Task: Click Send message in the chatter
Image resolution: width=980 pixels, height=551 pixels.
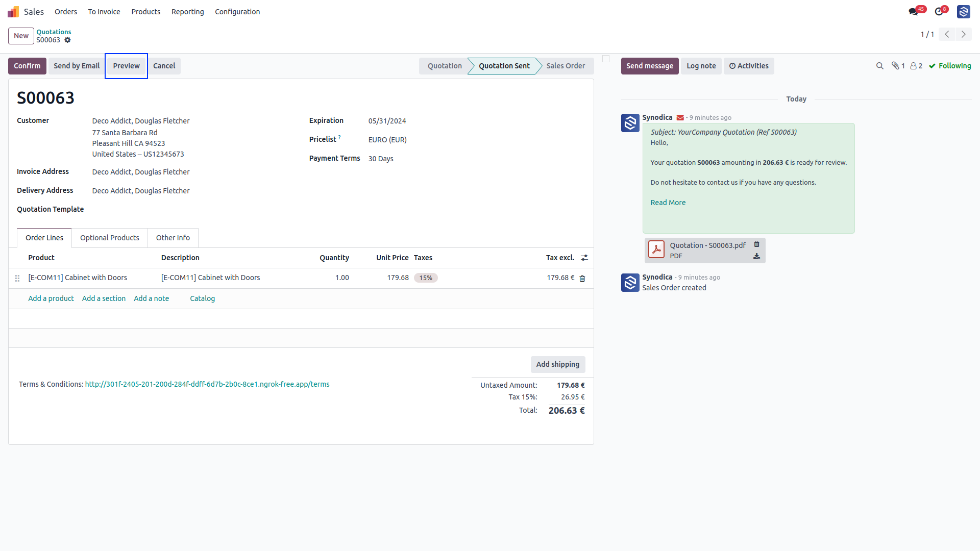Action: point(650,66)
